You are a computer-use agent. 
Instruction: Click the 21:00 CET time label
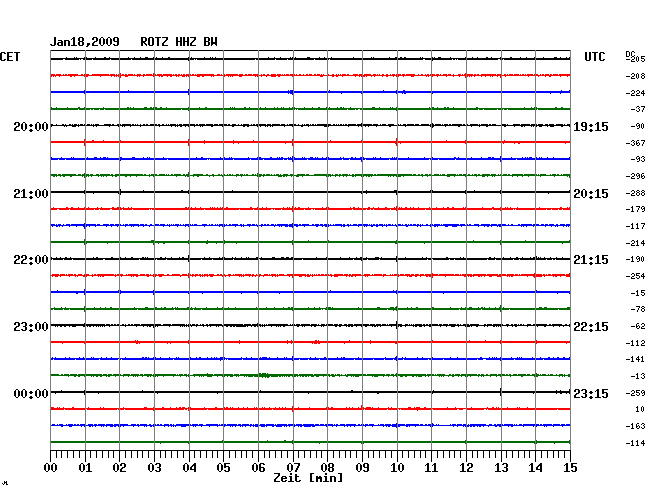(31, 194)
